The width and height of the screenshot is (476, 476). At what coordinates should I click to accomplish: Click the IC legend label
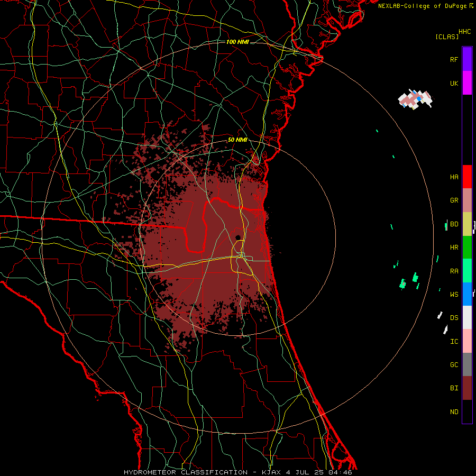[454, 341]
